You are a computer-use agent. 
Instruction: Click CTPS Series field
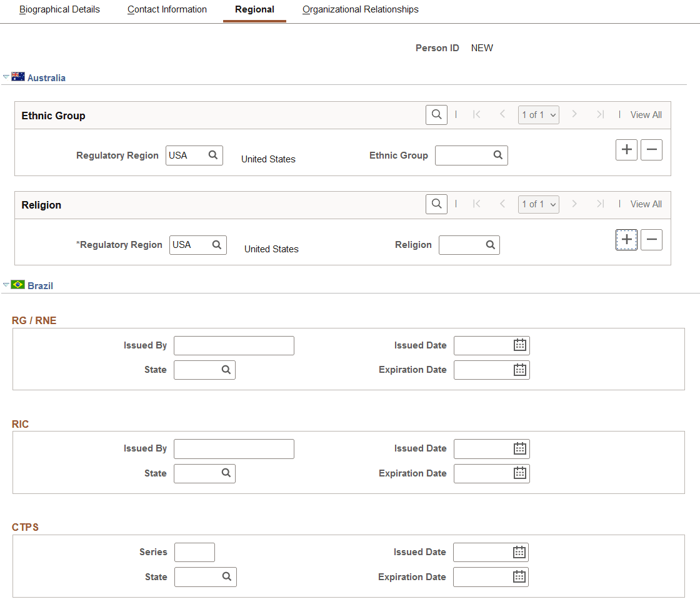tap(194, 553)
